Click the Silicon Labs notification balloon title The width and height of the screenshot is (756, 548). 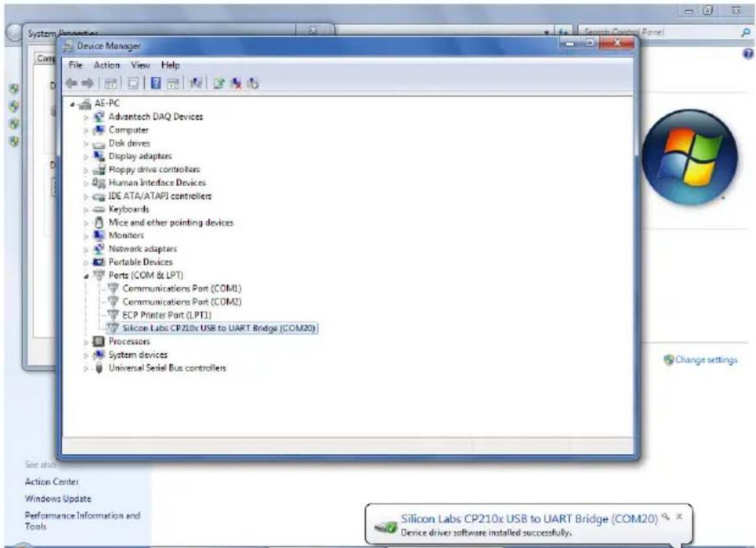pyautogui.click(x=529, y=519)
